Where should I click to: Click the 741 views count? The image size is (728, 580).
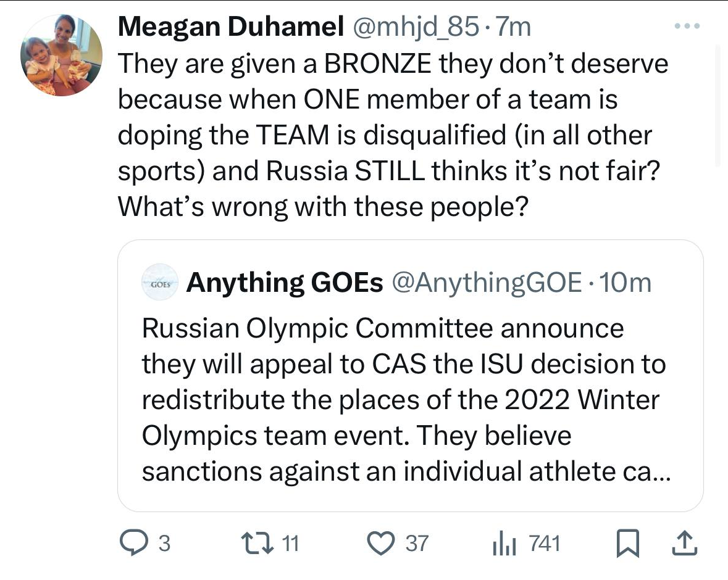[x=545, y=543]
